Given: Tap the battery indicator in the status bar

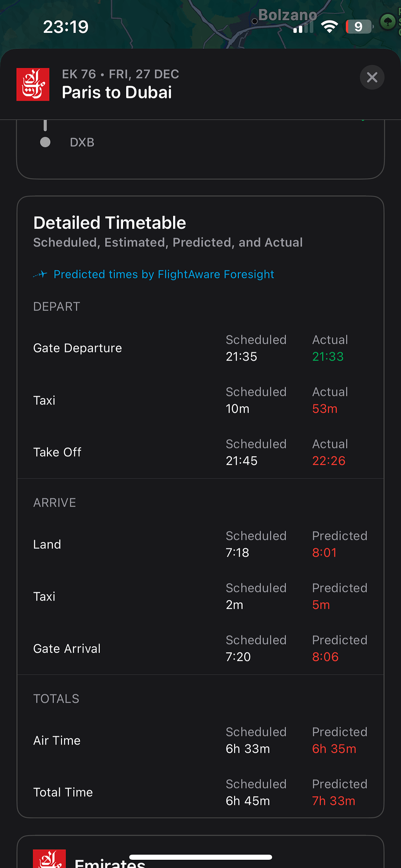Looking at the screenshot, I should pyautogui.click(x=359, y=27).
